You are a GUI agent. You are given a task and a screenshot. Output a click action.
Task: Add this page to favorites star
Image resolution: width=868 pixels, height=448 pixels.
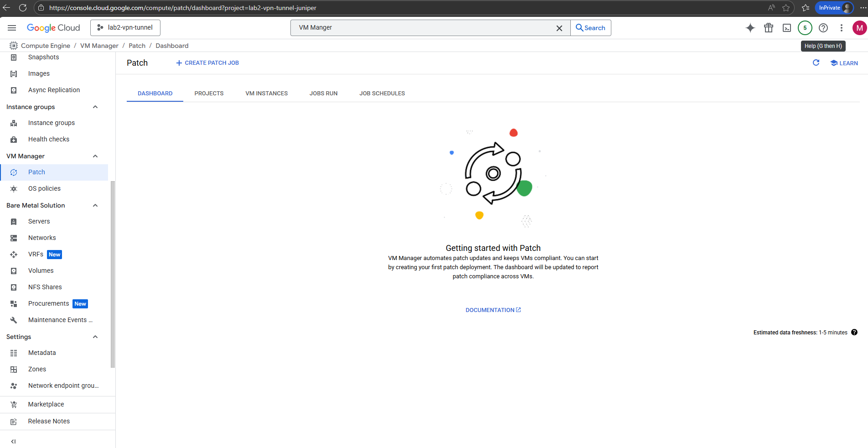coord(786,8)
